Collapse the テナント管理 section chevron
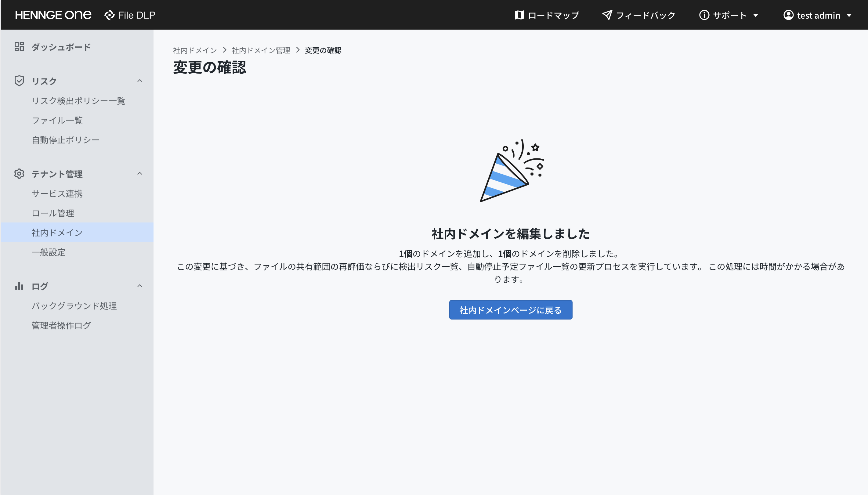This screenshot has width=868, height=495. (140, 173)
